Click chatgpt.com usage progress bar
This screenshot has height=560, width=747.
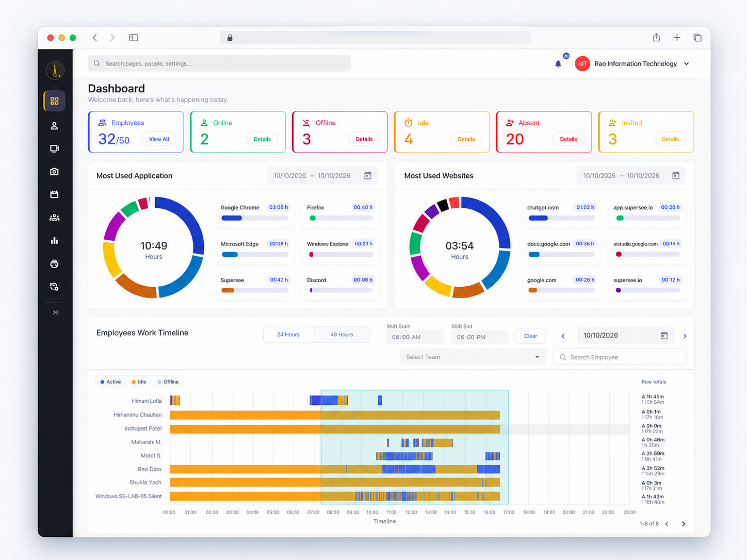(561, 218)
